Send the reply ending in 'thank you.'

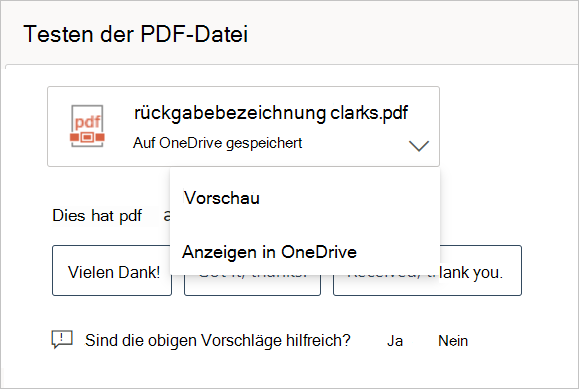point(427,270)
